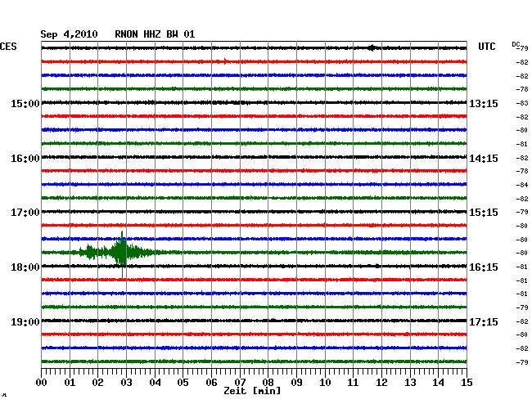The height and width of the screenshot is (404, 532).
Task: Click minute tick label "06"
Action: click(211, 382)
